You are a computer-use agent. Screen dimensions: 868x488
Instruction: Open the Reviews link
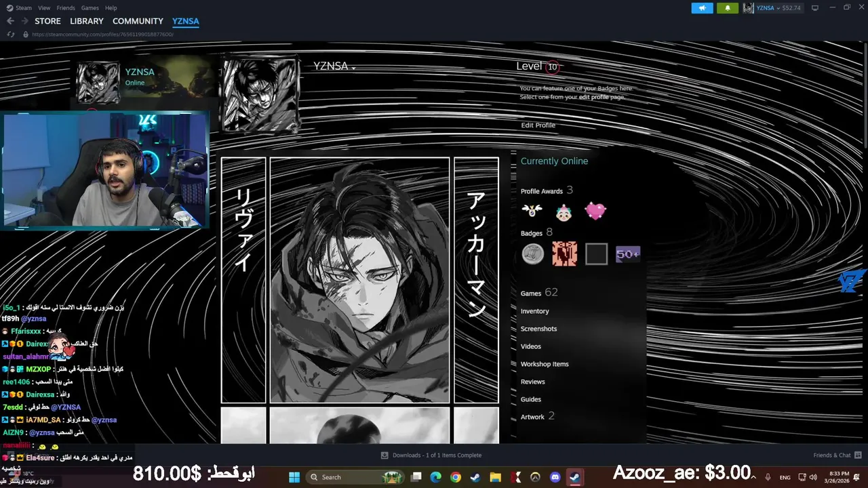tap(532, 382)
